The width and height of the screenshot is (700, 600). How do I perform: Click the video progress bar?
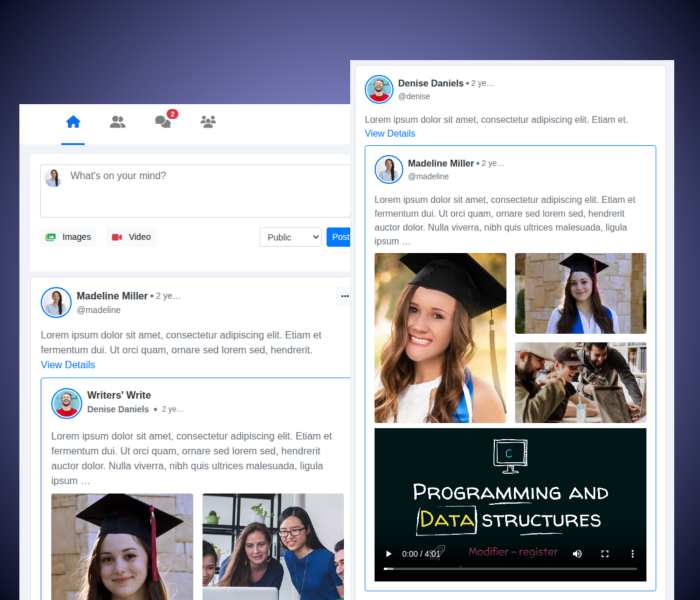(x=510, y=569)
